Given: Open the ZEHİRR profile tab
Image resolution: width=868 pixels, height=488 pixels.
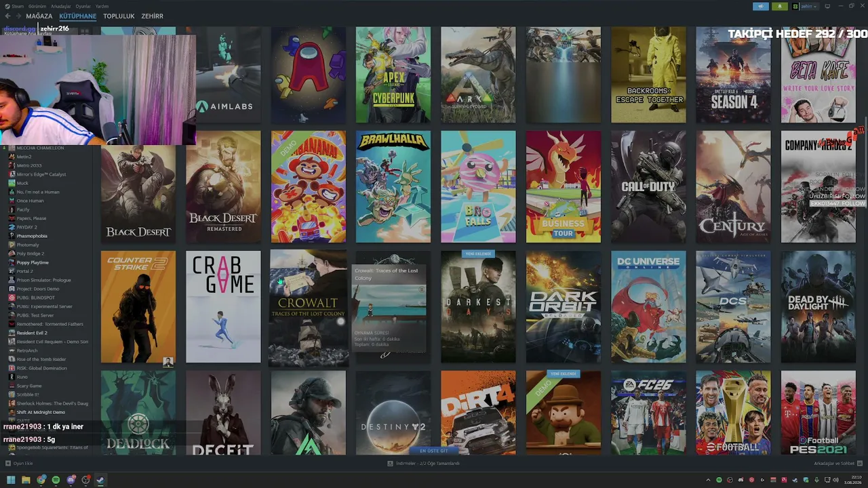Looking at the screenshot, I should tap(153, 16).
